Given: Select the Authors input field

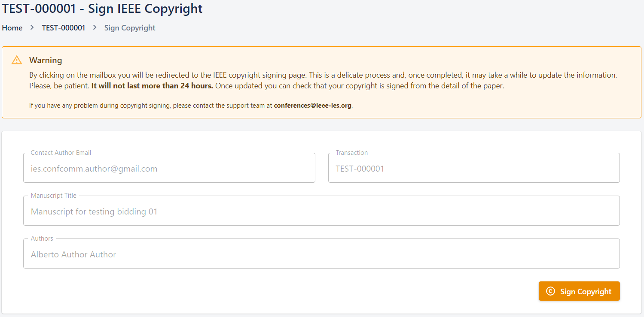Looking at the screenshot, I should coord(321,254).
